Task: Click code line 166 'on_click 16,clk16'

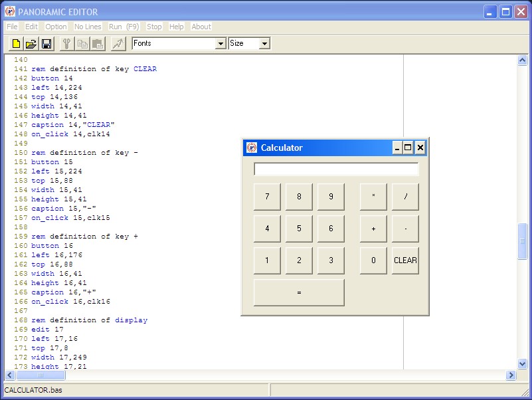Action: click(70, 302)
